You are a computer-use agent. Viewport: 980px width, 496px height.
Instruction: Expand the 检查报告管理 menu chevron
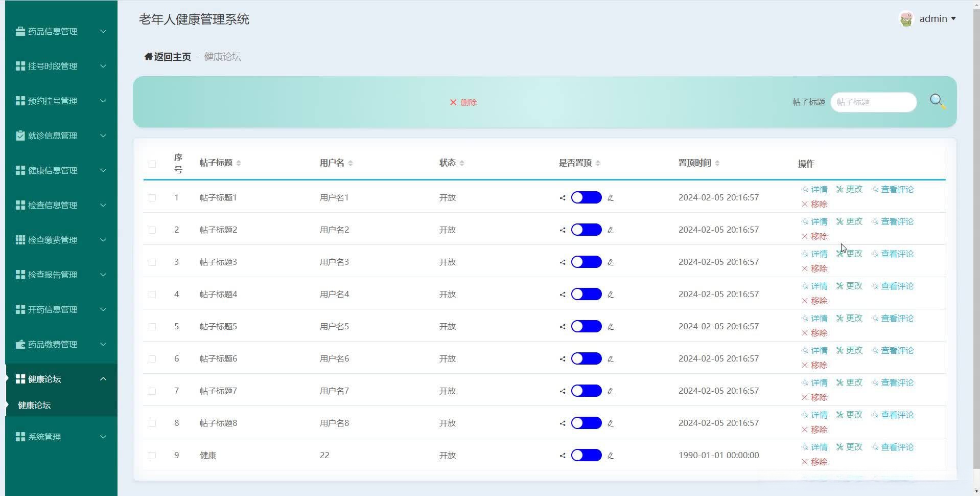103,275
